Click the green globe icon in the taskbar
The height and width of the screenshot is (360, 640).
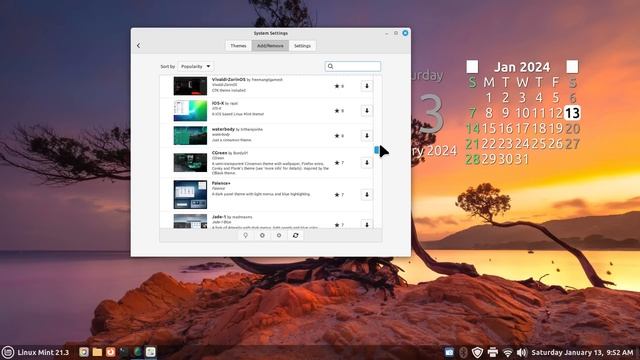138,352
